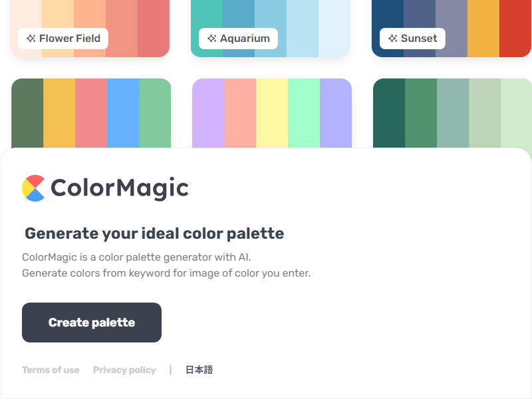Open the Privacy policy link
Viewport: 532px width, 399px height.
[124, 370]
